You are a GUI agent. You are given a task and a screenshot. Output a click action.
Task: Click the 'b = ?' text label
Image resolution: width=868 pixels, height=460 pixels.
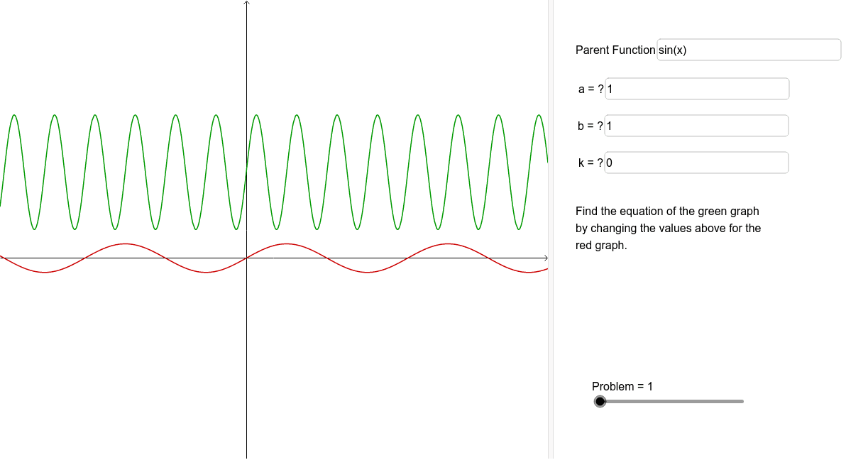591,126
